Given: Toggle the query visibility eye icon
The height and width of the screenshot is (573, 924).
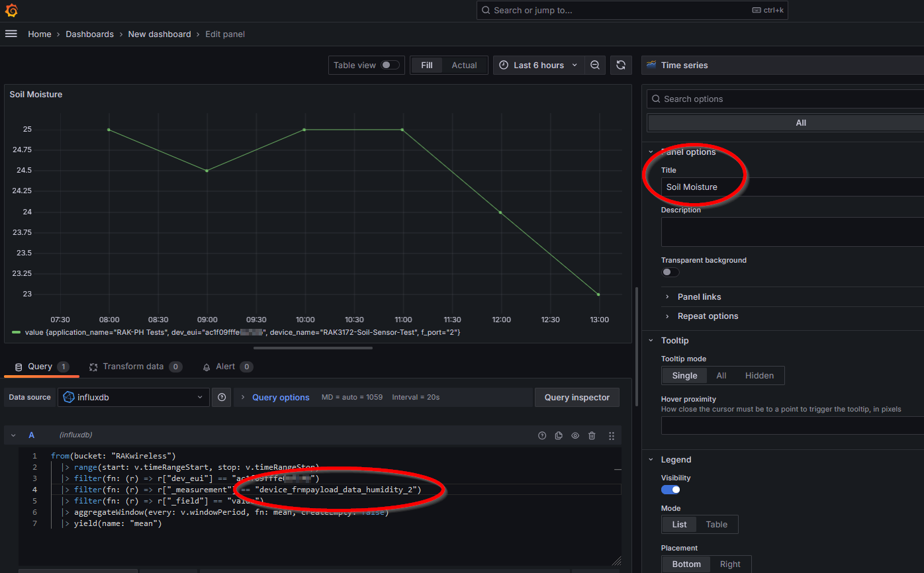Looking at the screenshot, I should [x=575, y=435].
